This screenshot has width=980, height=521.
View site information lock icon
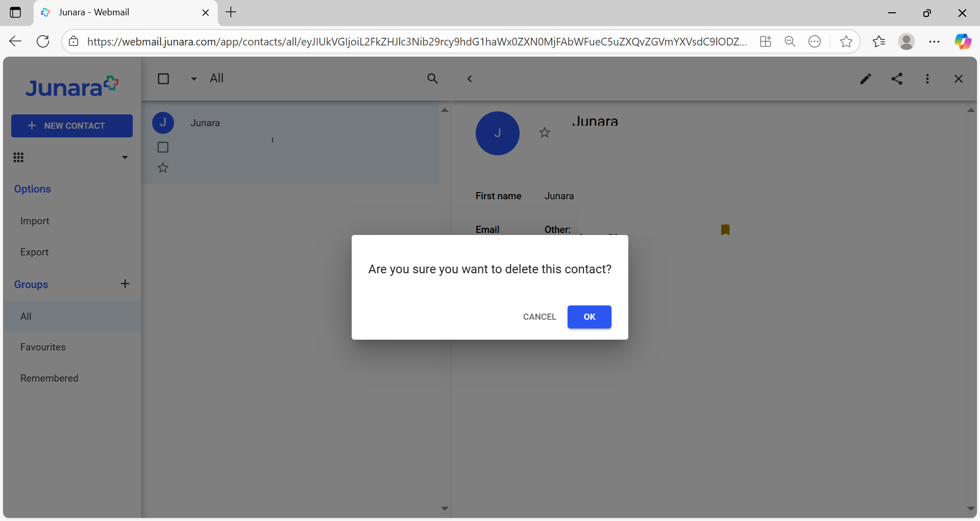click(x=73, y=41)
